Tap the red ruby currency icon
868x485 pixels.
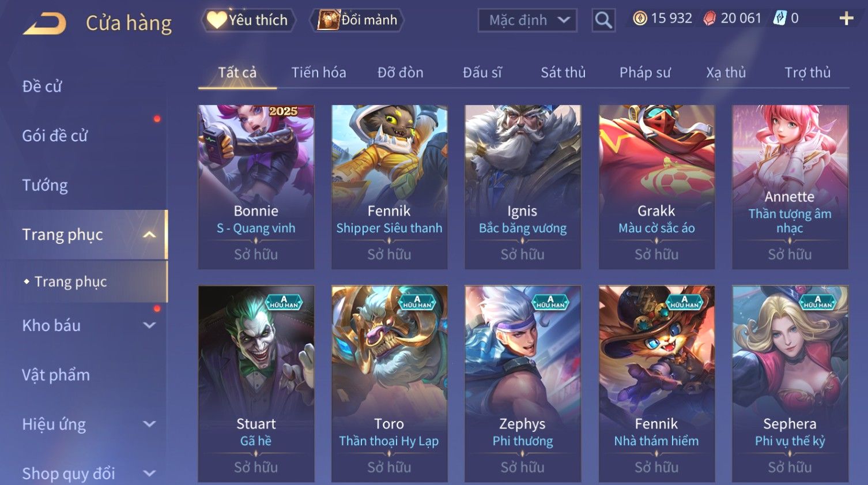coord(710,18)
